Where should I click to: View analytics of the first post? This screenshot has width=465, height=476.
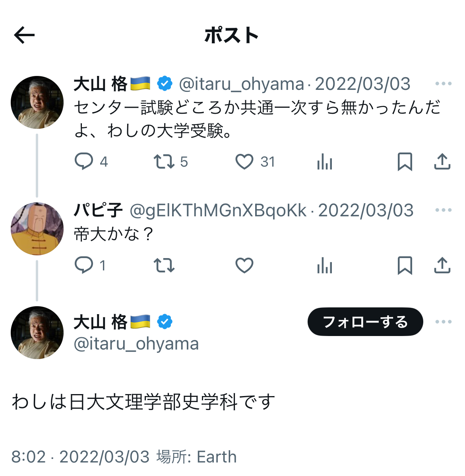click(325, 161)
